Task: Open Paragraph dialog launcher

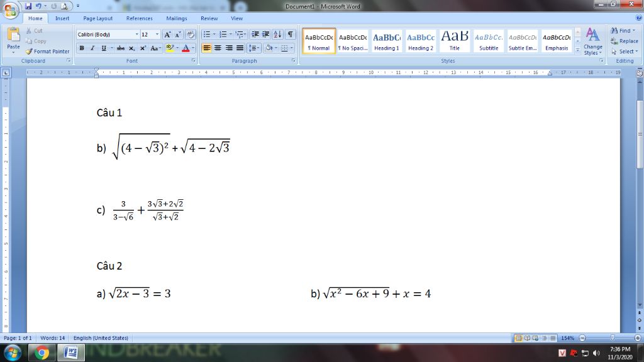Action: [294, 60]
